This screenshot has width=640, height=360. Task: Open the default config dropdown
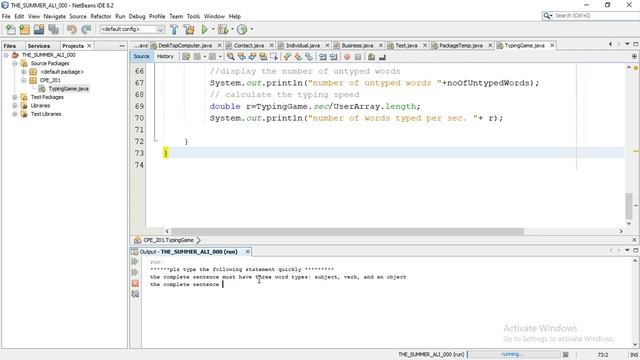click(x=132, y=29)
